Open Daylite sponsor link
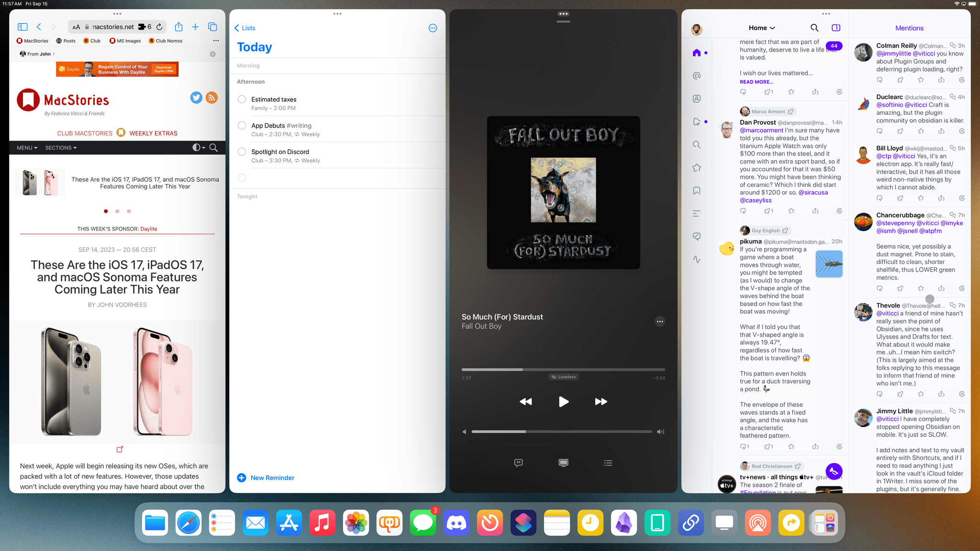980x551 pixels. tap(149, 229)
